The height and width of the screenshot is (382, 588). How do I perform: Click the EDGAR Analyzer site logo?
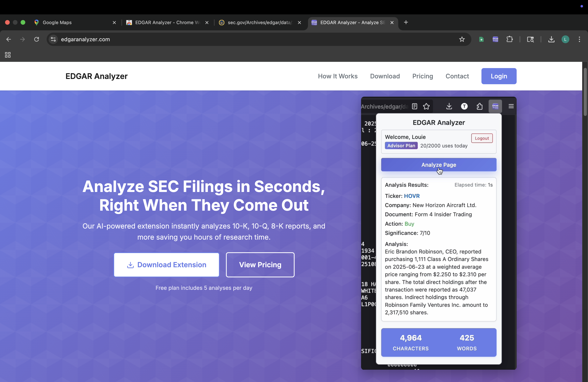click(97, 76)
